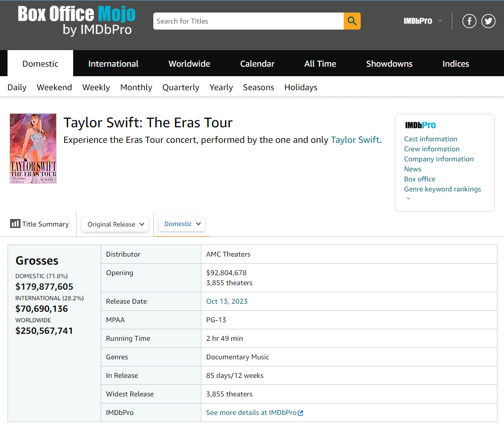This screenshot has height=429, width=504.
Task: Open the Original Release dropdown
Action: tap(115, 224)
